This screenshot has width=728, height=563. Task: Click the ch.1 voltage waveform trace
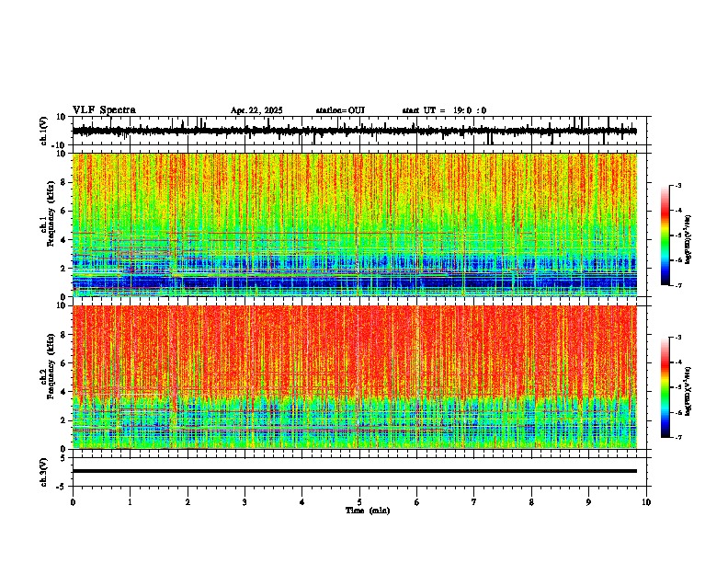(354, 131)
